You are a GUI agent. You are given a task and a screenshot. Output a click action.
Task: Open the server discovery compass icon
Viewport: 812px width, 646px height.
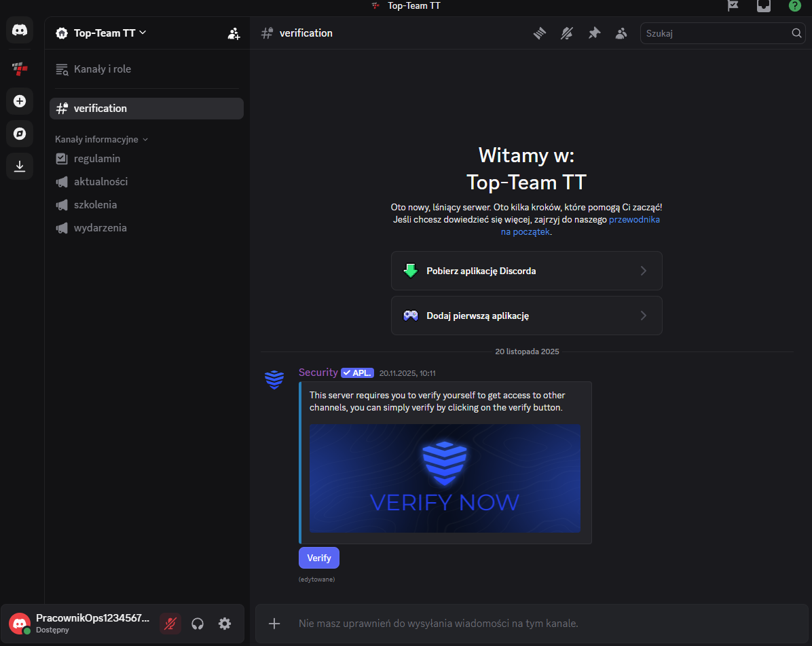pos(20,134)
